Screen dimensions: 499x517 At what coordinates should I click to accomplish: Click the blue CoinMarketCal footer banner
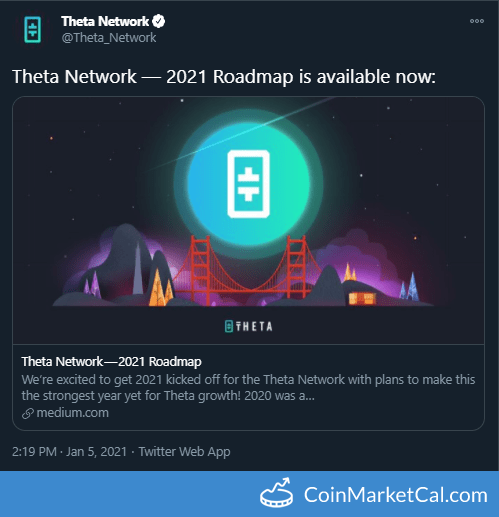coord(249,494)
